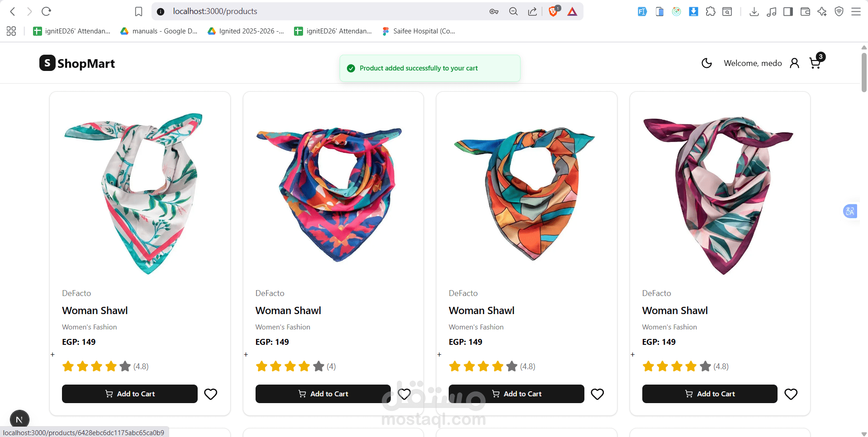Image resolution: width=868 pixels, height=437 pixels.
Task: Open the manuals - Google D bookmark
Action: click(x=159, y=31)
